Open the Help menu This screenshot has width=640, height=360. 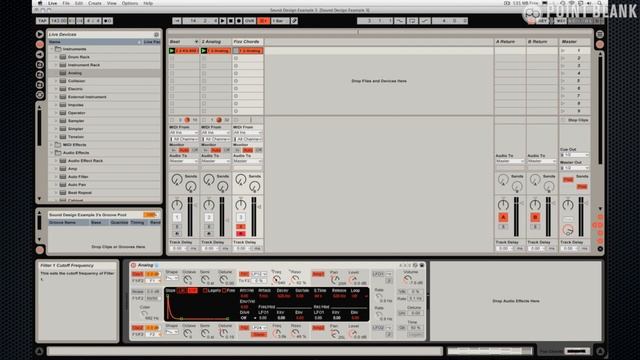[148, 3]
